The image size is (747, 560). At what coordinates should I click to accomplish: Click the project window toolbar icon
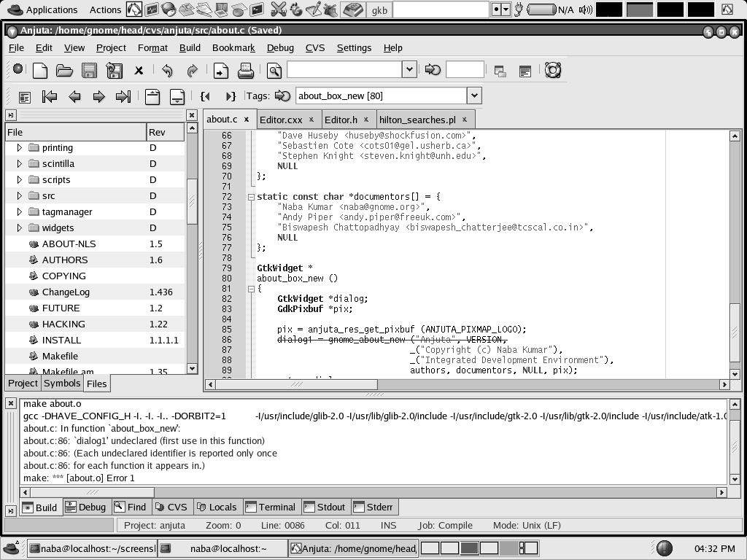(500, 71)
